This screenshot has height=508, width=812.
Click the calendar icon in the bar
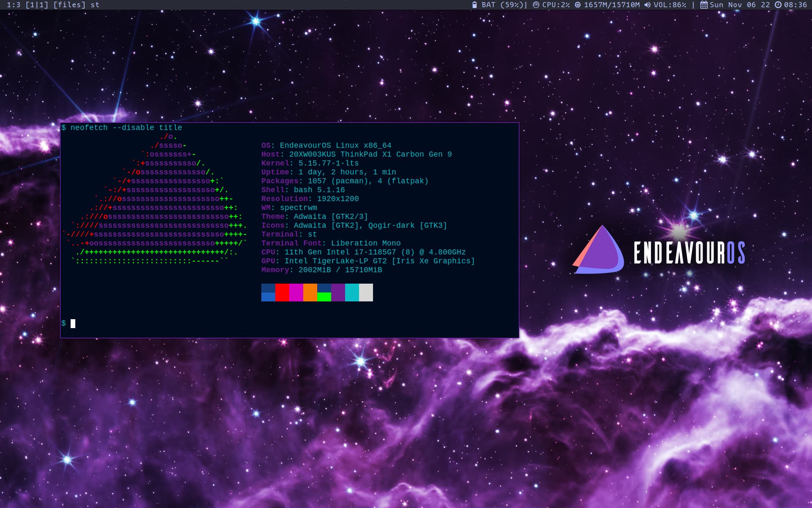704,5
